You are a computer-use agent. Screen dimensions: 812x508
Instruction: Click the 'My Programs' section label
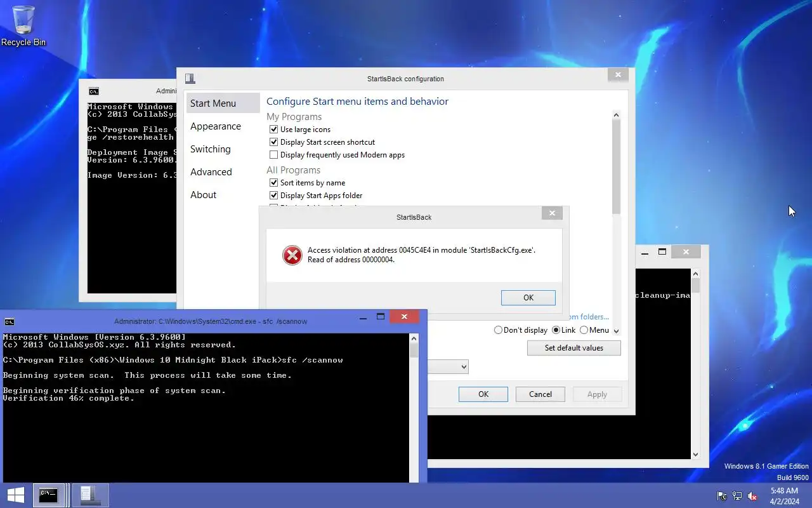point(294,117)
